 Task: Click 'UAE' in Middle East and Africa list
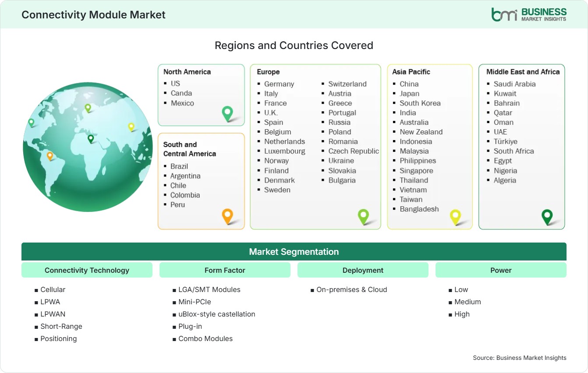[x=500, y=132]
